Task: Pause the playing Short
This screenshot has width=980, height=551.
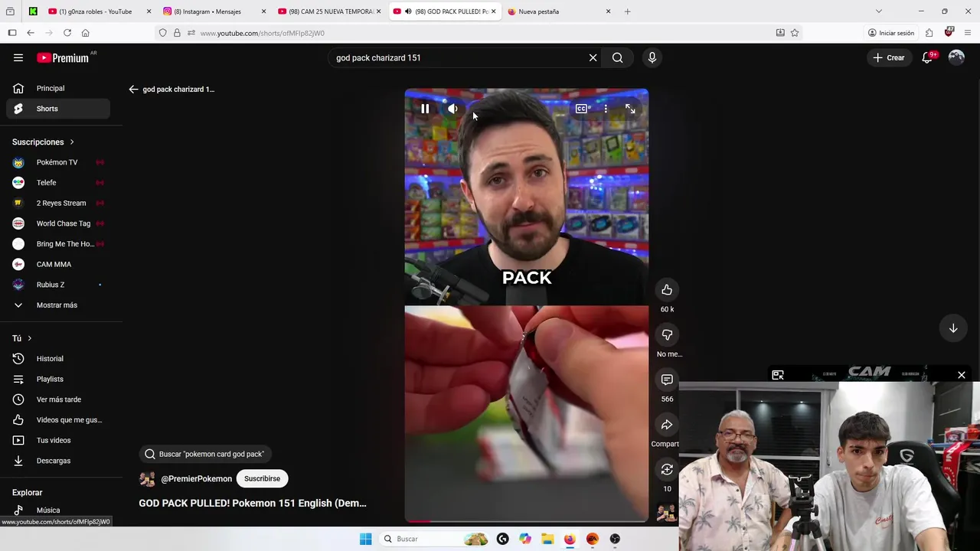Action: (x=425, y=109)
